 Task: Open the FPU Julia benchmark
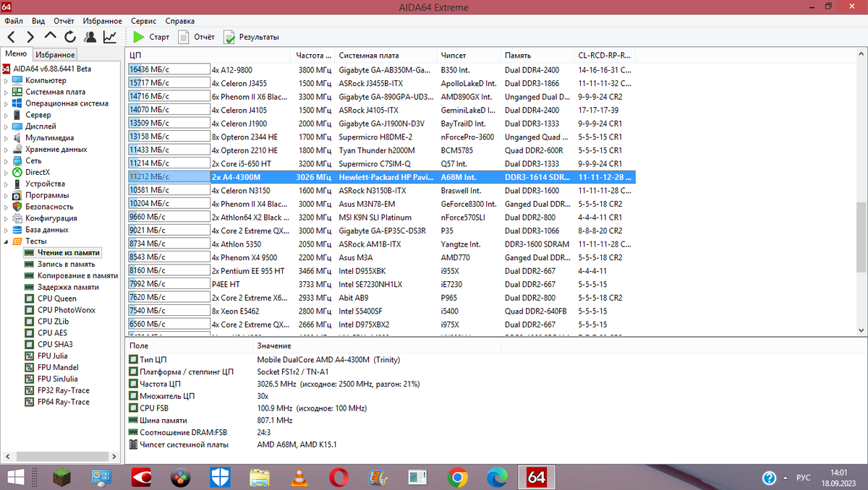point(53,356)
